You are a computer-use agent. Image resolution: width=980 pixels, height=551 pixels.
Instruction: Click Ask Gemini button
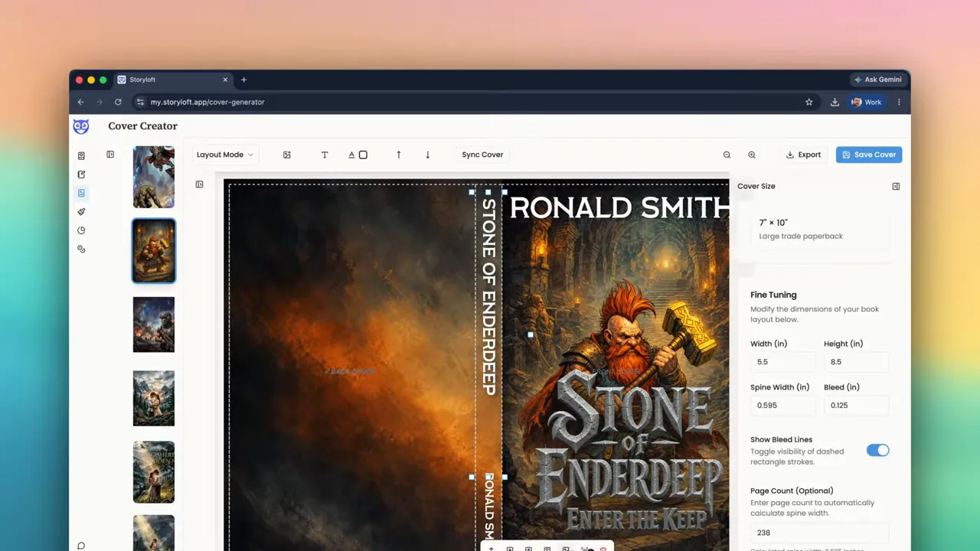click(877, 80)
